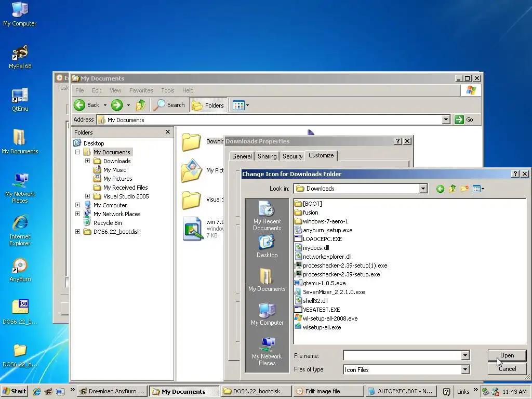Open QtEmu desktop shortcut
The width and height of the screenshot is (532, 399).
click(x=20, y=100)
